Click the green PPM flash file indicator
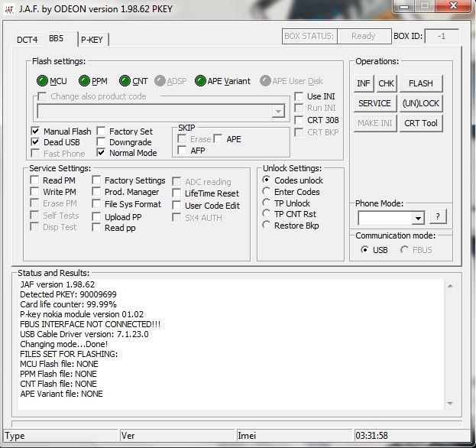This screenshot has width=476, height=448. pyautogui.click(x=84, y=81)
